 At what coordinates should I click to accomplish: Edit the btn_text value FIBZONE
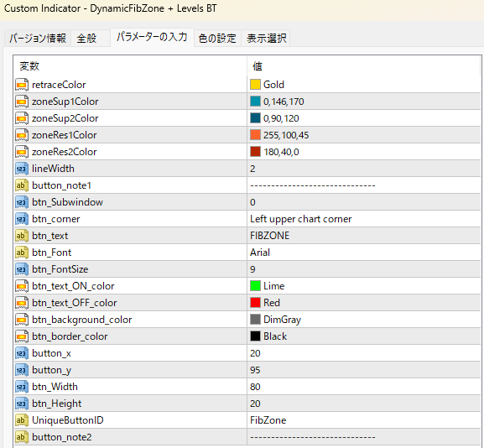364,236
